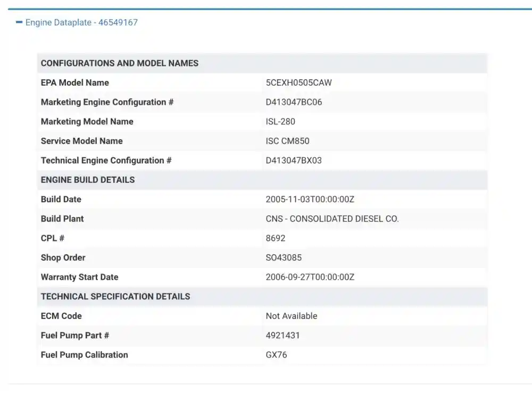532x402 pixels.
Task: Select value ISC CM850
Action: (x=287, y=141)
